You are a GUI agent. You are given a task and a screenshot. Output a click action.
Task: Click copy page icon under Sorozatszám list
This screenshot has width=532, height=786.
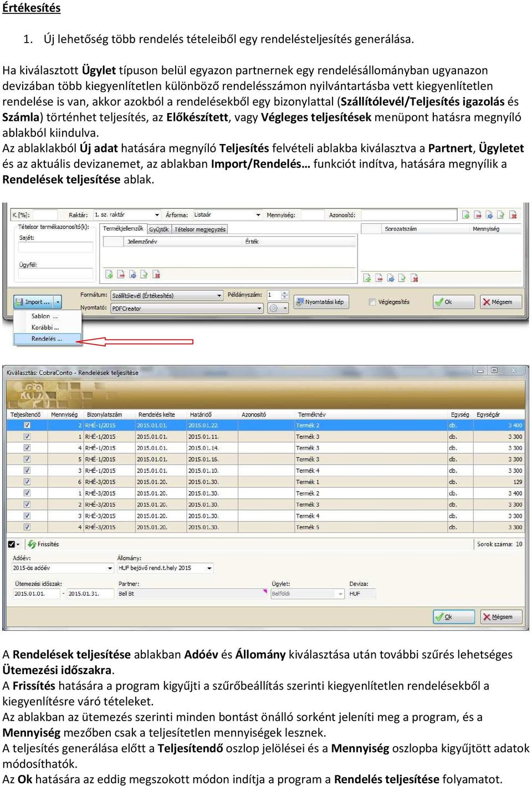pos(402,278)
